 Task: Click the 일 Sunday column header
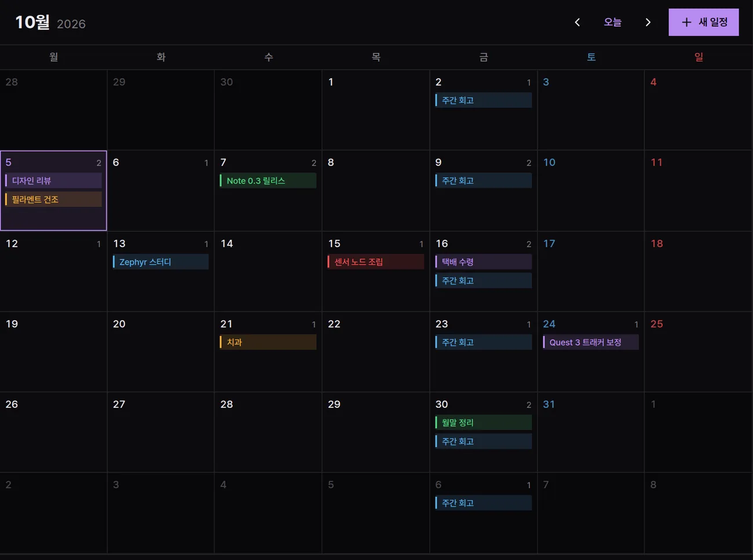coord(699,57)
